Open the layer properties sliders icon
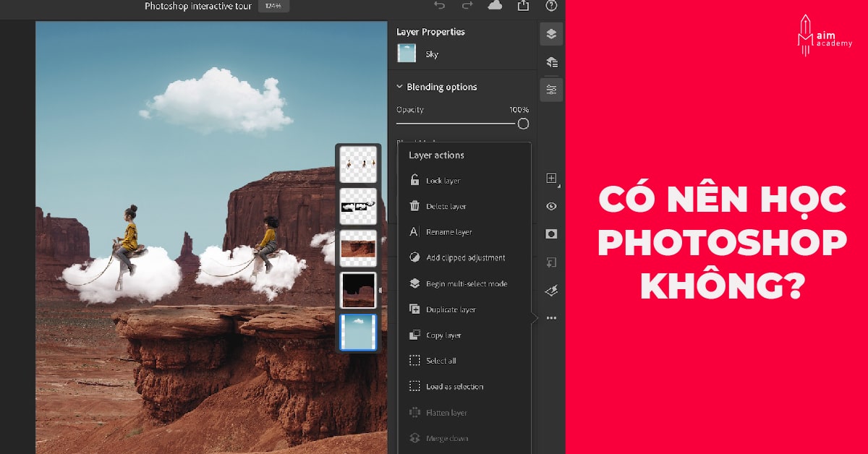This screenshot has width=868, height=454. pyautogui.click(x=551, y=90)
